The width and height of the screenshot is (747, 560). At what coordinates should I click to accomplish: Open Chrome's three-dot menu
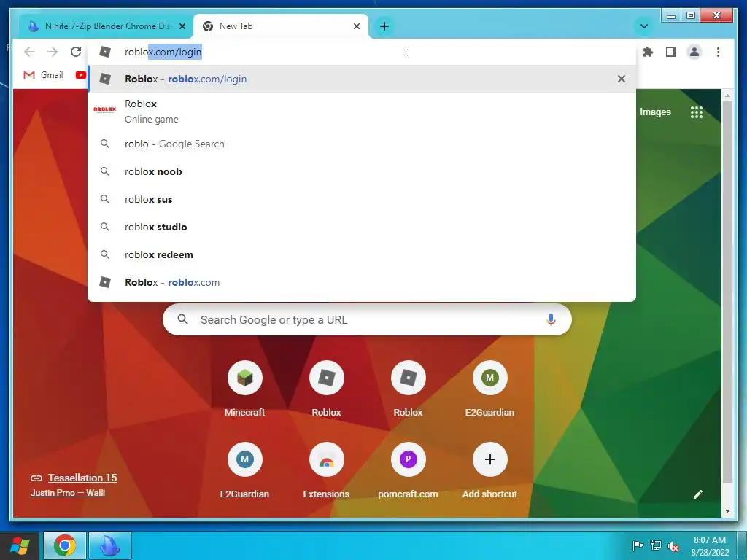(718, 52)
